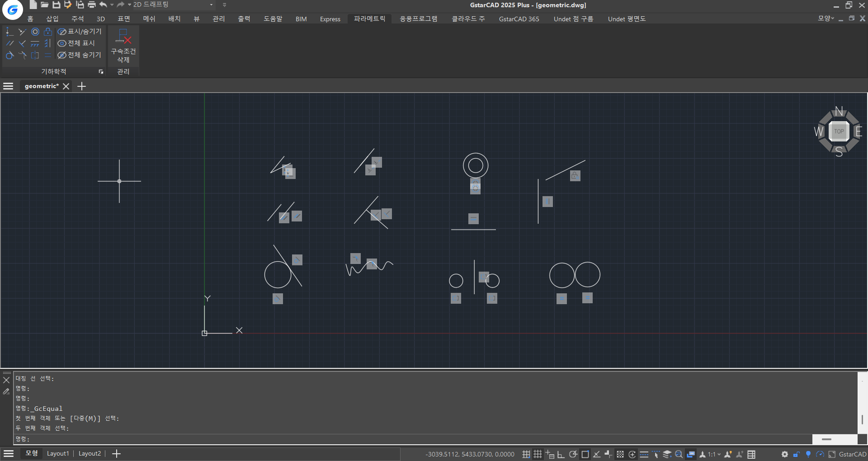Viewport: 868px width, 461px height.
Task: Close the command line panel
Action: pyautogui.click(x=6, y=380)
